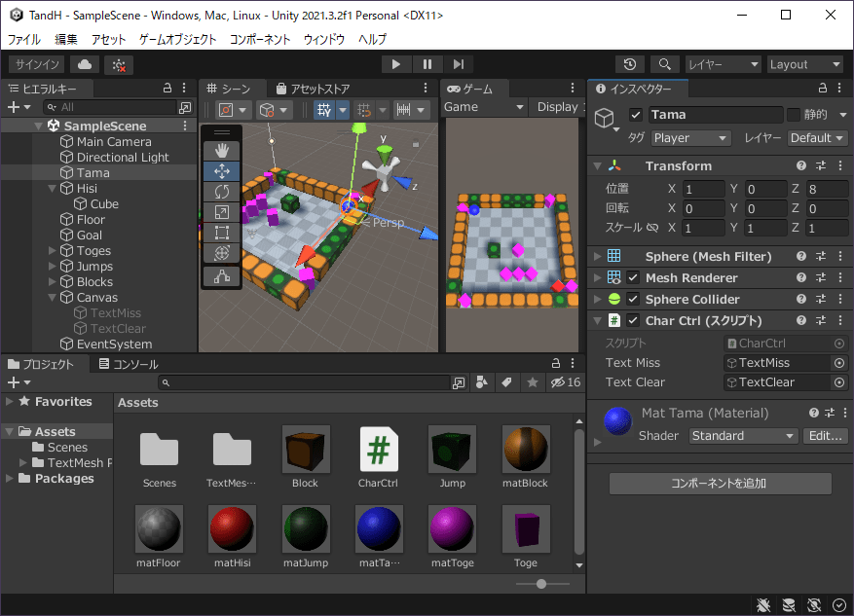
Task: Lock the Inspector panel
Action: (x=823, y=89)
